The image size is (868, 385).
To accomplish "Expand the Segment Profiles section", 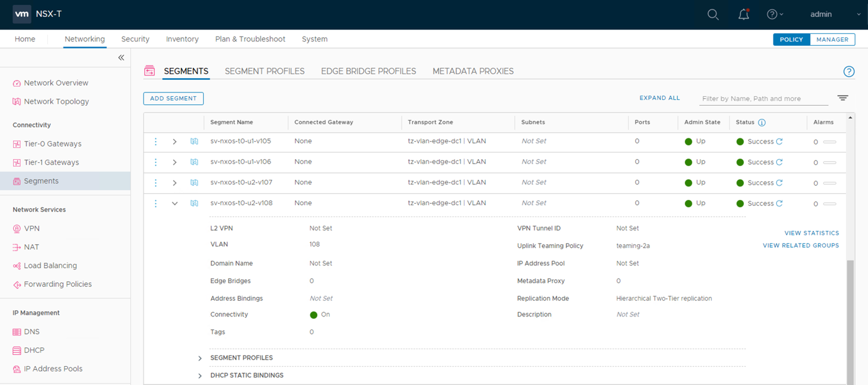I will (200, 359).
